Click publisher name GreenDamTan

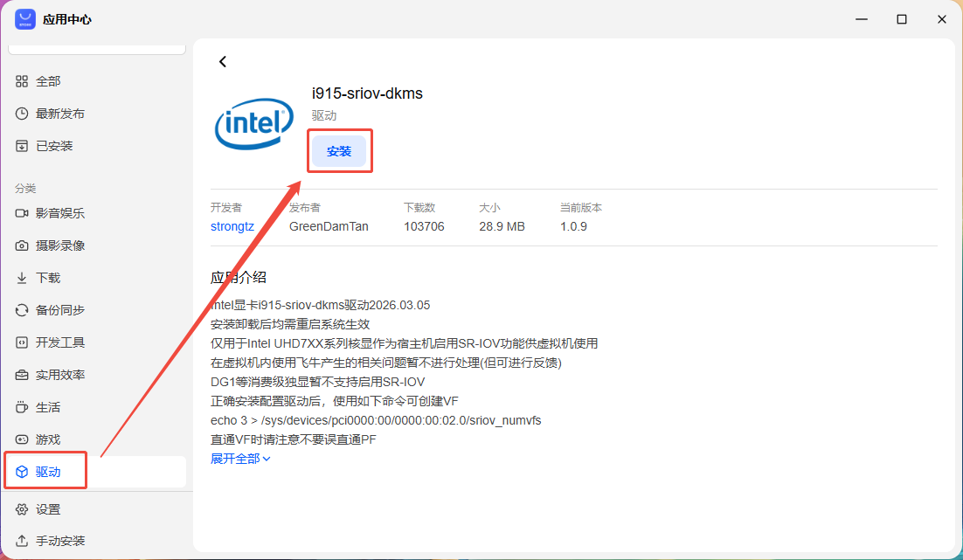pos(329,226)
